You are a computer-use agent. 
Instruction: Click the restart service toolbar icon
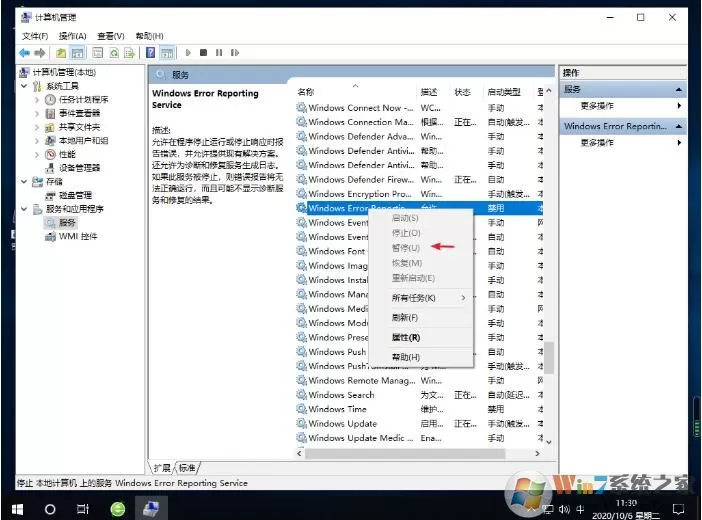[235, 53]
